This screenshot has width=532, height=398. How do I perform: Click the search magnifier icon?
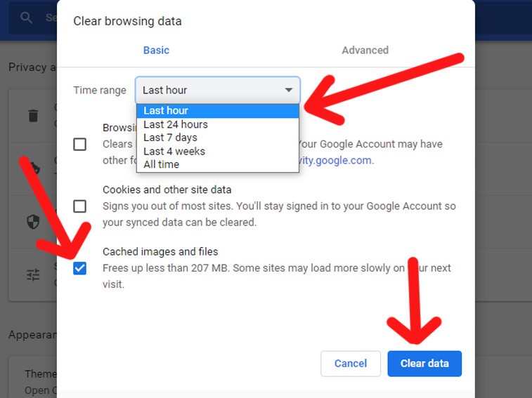(27, 18)
